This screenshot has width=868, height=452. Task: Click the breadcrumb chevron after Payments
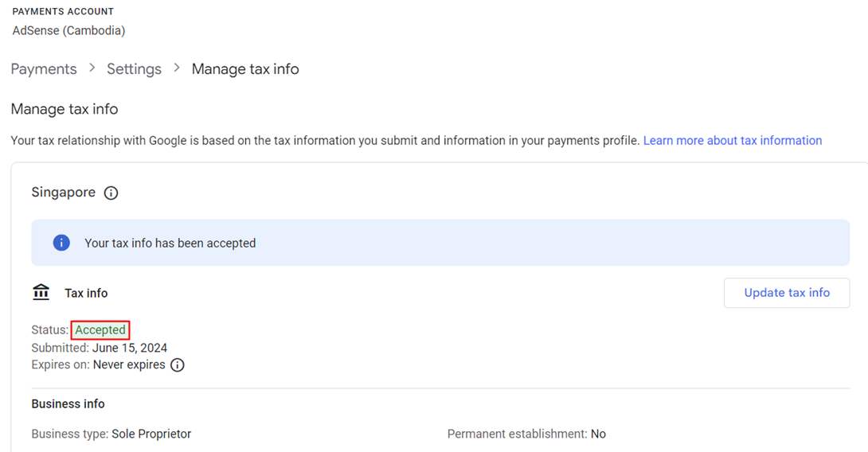(x=92, y=68)
